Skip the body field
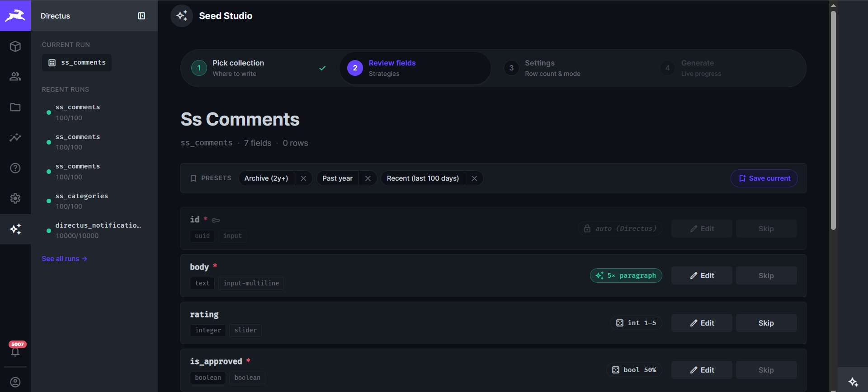Viewport: 868px width, 392px height. 766,275
